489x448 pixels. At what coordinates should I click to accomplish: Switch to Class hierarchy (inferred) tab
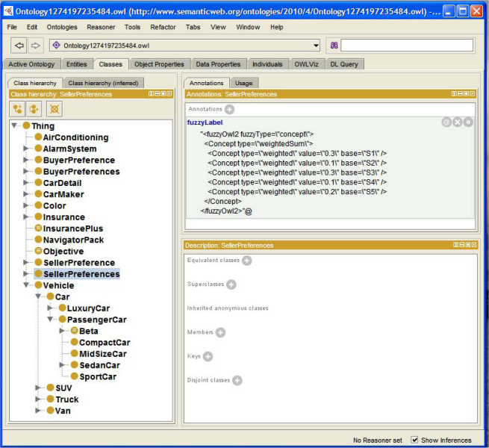click(x=103, y=83)
